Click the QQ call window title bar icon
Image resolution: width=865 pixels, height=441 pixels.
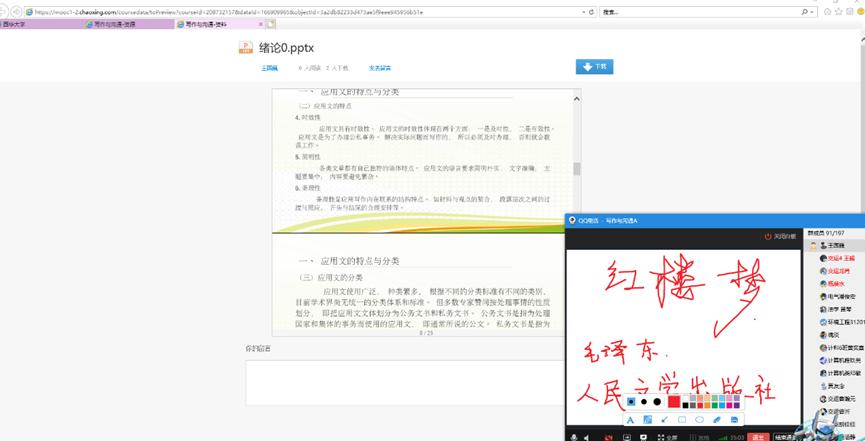(x=572, y=220)
